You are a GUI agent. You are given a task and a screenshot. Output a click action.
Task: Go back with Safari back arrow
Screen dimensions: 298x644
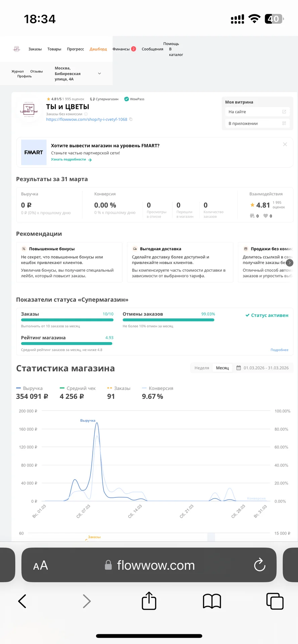coord(22,601)
